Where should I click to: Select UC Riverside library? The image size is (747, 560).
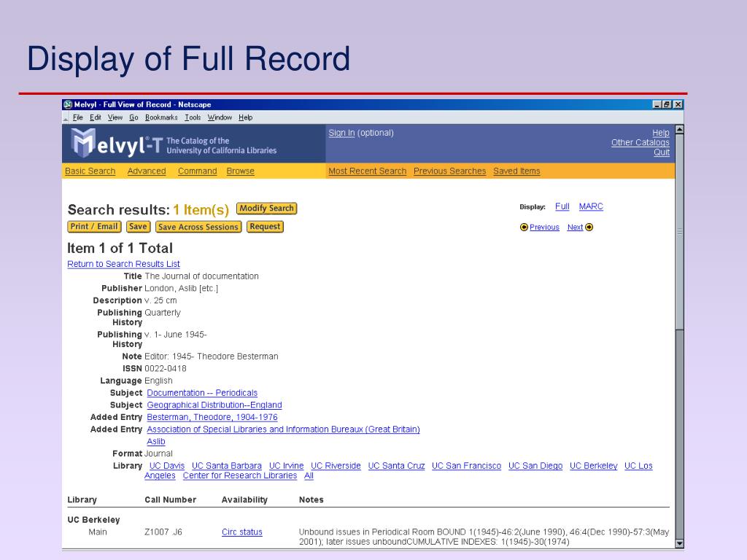[336, 466]
